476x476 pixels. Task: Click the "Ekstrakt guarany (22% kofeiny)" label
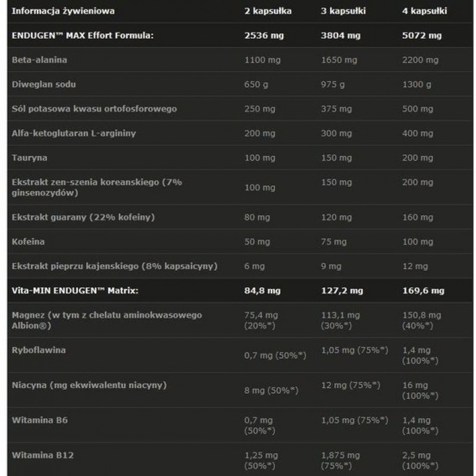[83, 217]
